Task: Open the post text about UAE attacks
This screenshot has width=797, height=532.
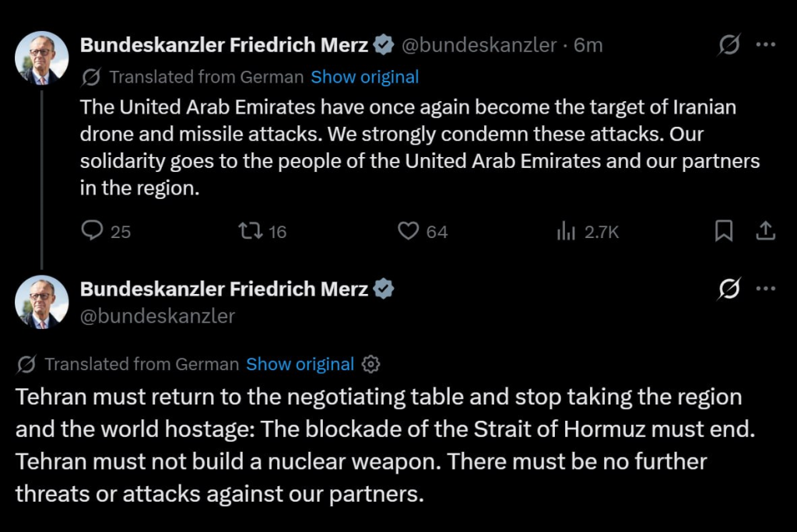Action: coord(420,147)
